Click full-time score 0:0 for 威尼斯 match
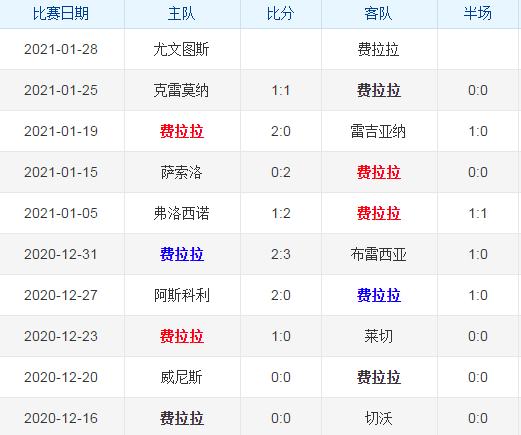Screen dimensions: 521x435 tap(281, 377)
